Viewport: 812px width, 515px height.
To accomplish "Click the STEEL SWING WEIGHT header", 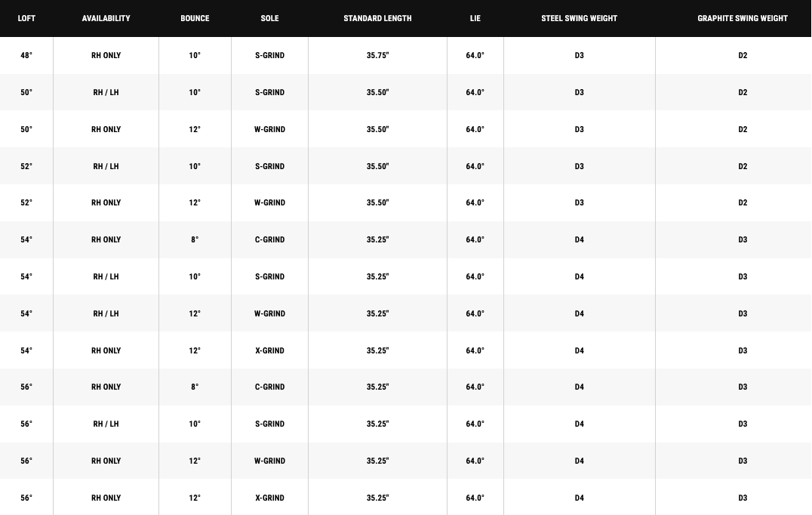I will (579, 18).
